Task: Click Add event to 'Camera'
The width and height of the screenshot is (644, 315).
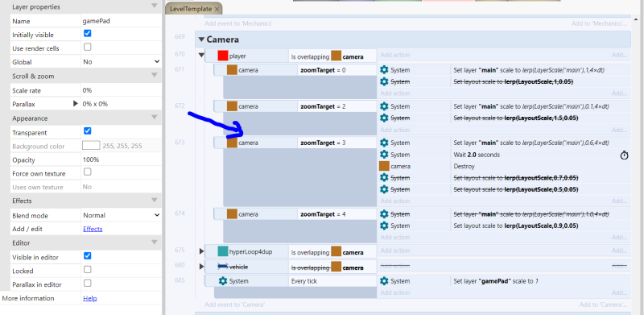Action: [234, 305]
